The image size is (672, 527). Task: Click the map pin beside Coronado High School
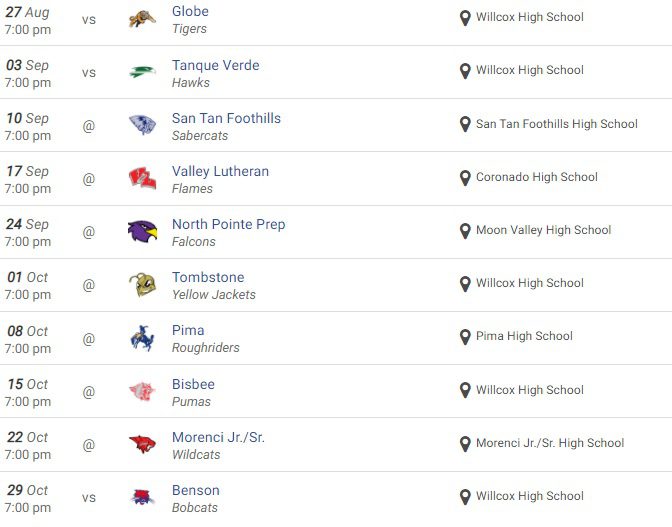point(465,177)
